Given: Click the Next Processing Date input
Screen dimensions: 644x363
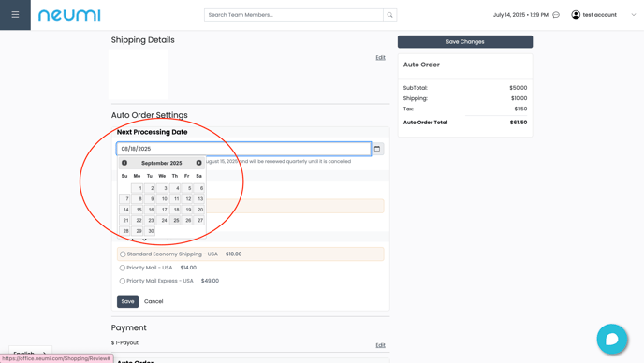Looking at the screenshot, I should [244, 149].
